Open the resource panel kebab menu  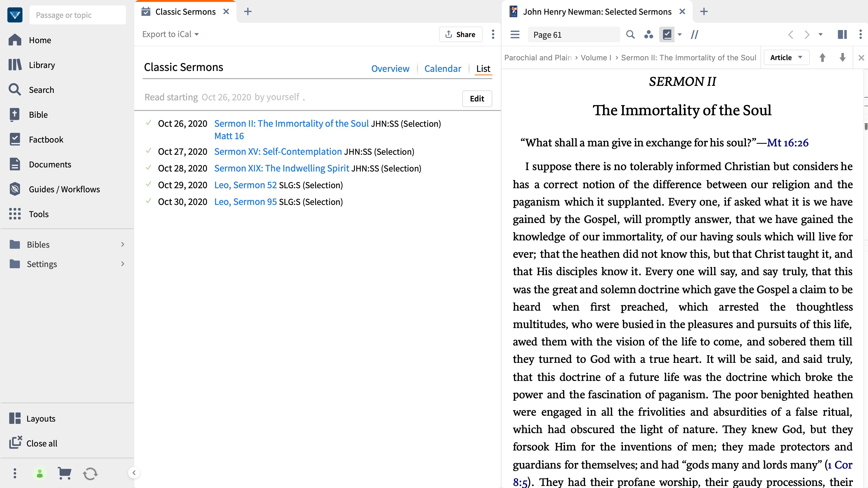tap(860, 34)
